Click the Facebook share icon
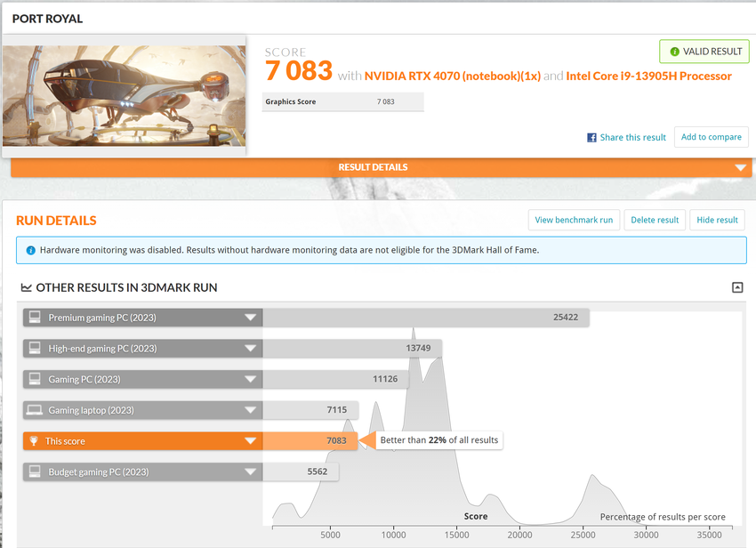Image resolution: width=756 pixels, height=548 pixels. point(591,138)
